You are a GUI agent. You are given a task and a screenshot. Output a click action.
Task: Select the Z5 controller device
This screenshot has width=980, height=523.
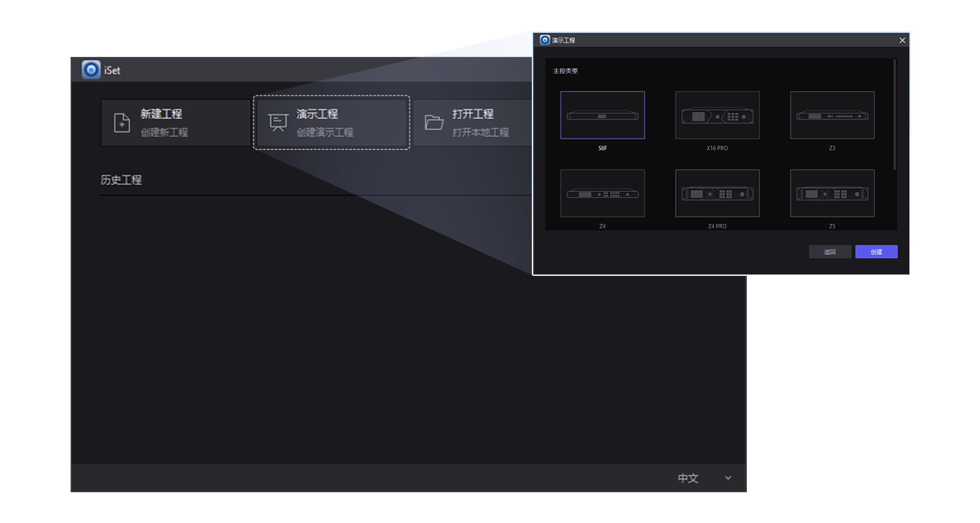tap(832, 194)
